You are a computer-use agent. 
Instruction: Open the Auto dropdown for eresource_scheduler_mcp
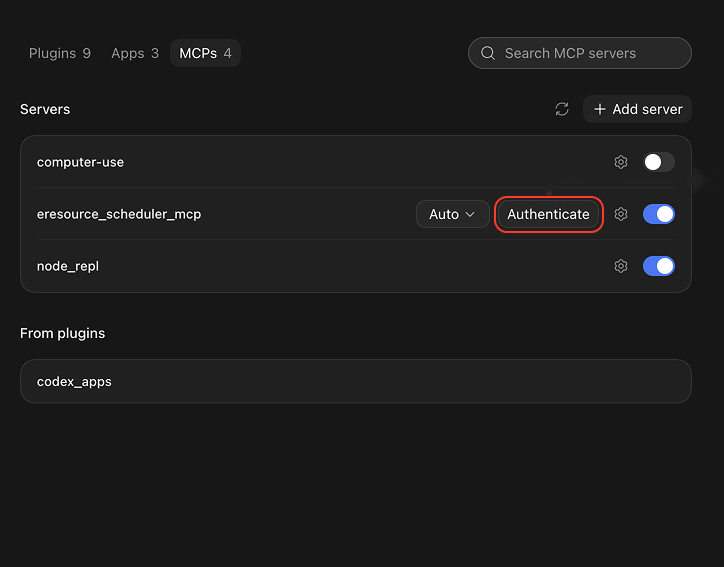[452, 214]
